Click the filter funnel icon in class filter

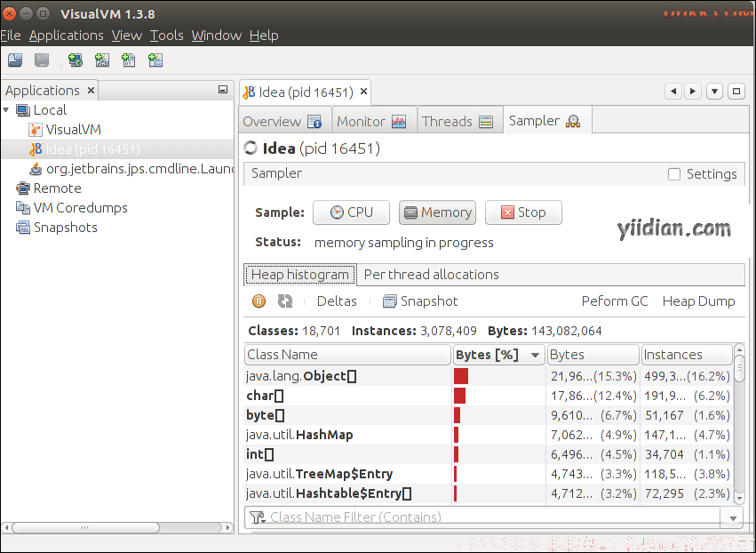tap(258, 517)
